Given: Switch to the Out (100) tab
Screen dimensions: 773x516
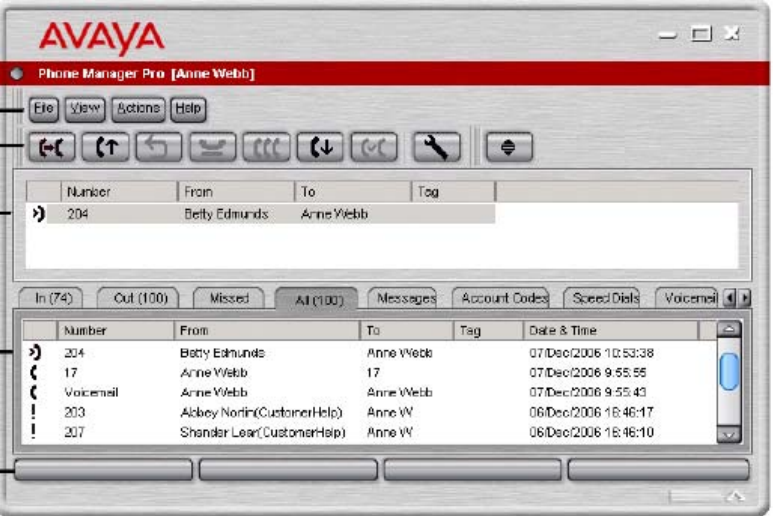Looking at the screenshot, I should tap(139, 298).
